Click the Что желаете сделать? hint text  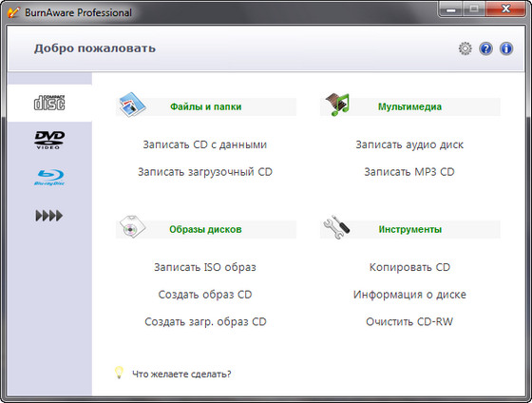point(181,374)
